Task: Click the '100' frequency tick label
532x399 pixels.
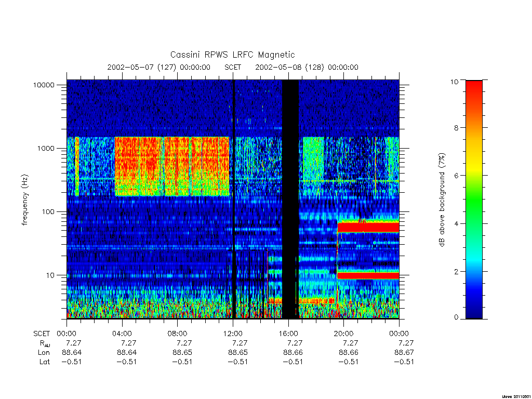Action: (48, 212)
